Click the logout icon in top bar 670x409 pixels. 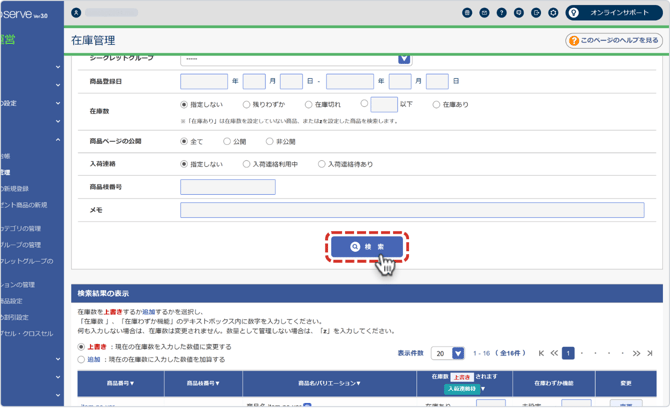(536, 13)
